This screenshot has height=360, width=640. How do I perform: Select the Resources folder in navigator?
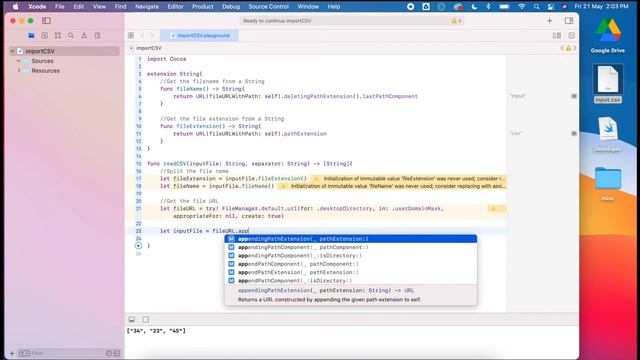click(45, 71)
